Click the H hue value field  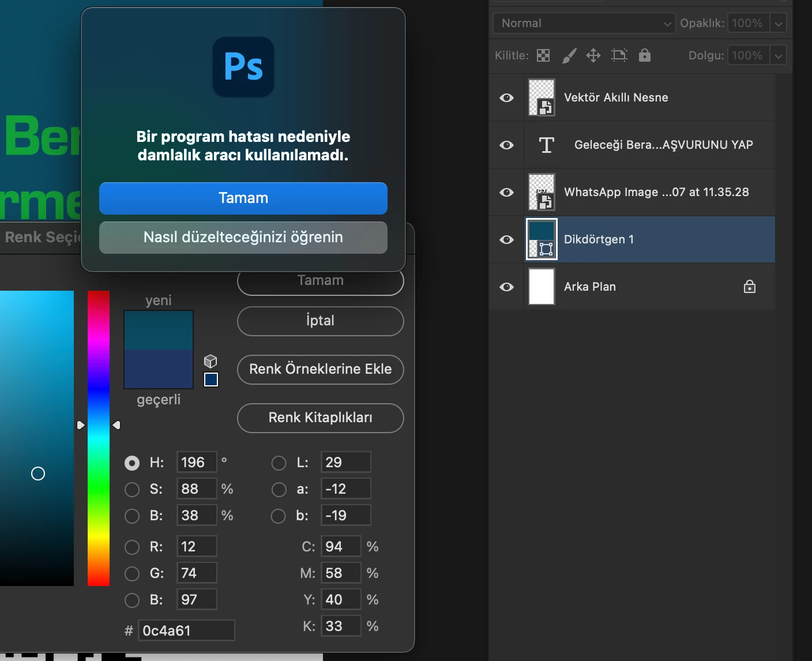(x=197, y=463)
